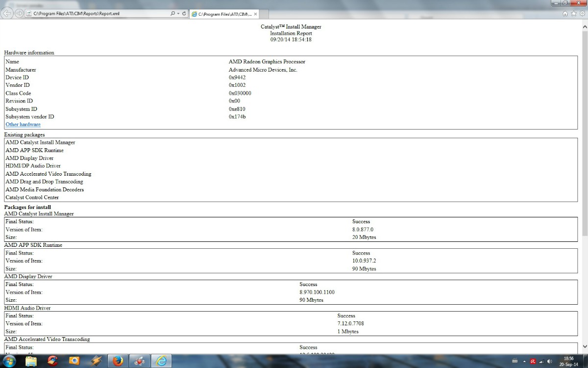Click the volume speaker tray icon
Screen dimensions: 588x368
coord(549,362)
